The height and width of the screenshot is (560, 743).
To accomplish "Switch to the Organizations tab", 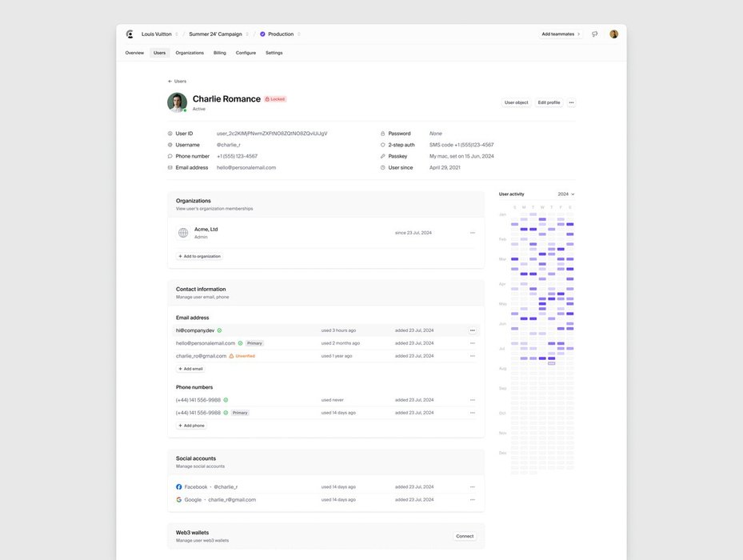I will click(x=190, y=53).
